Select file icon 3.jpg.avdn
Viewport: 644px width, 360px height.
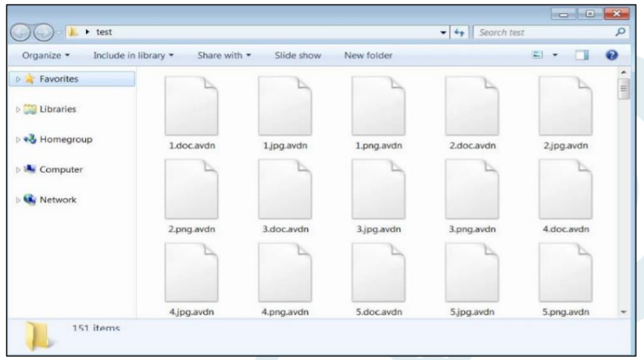[378, 189]
